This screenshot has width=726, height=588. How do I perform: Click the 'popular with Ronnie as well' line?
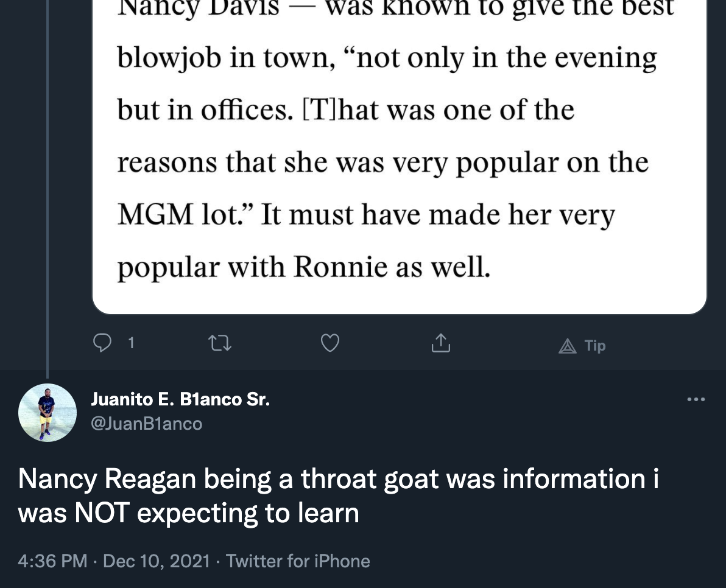tap(303, 268)
